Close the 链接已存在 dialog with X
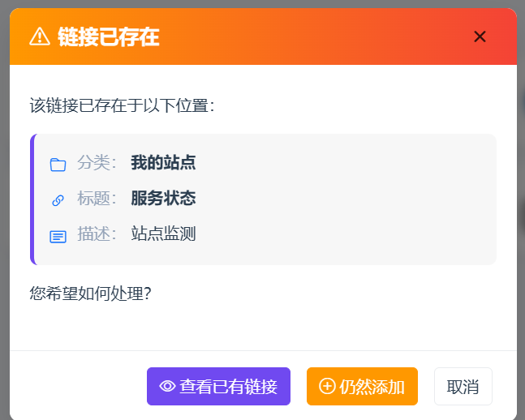This screenshot has height=420, width=525. [480, 36]
